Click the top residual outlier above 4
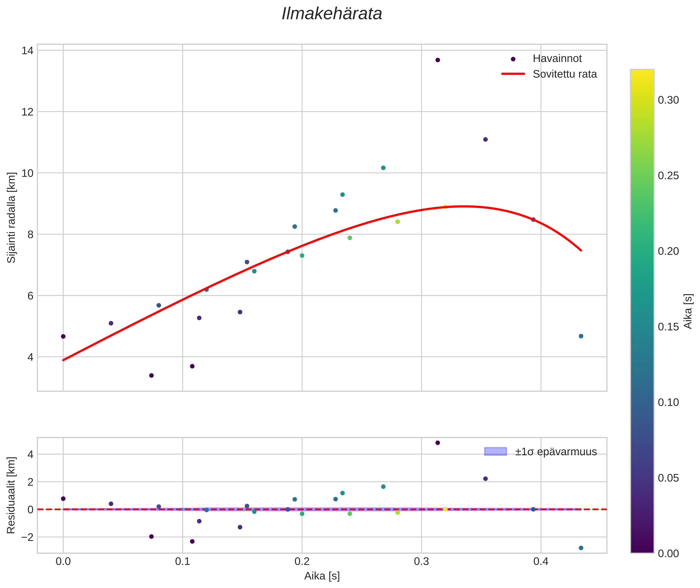Viewport: 700px width, 588px height. point(438,443)
